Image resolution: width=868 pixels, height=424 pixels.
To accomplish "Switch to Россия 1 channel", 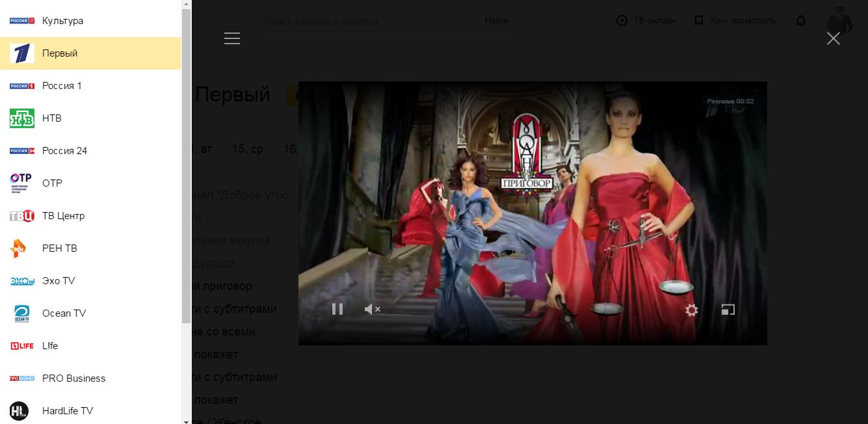I will [x=90, y=86].
